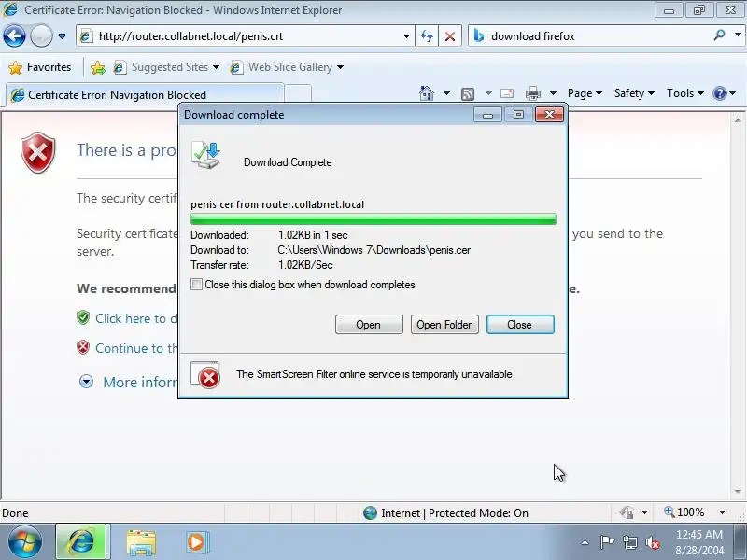Image resolution: width=747 pixels, height=560 pixels.
Task: Click the Done status bar text
Action: pyautogui.click(x=15, y=512)
